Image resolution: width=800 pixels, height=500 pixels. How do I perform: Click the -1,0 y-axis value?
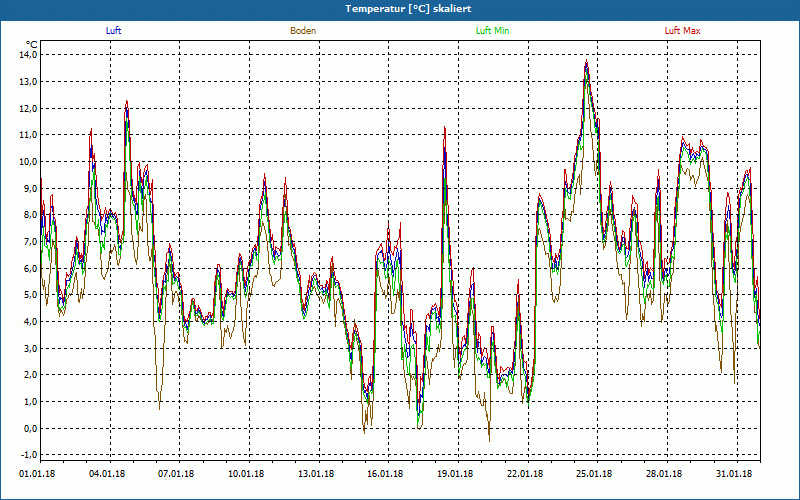pos(29,455)
